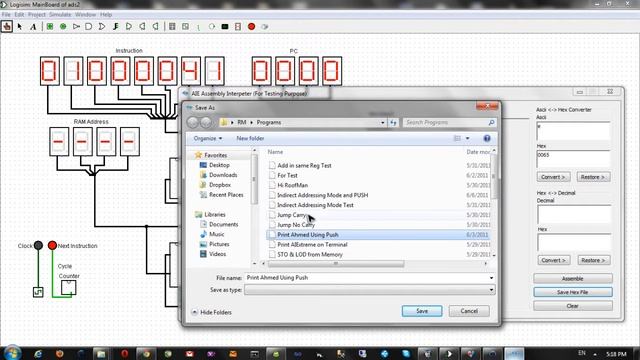640x360 pixels.
Task: Change view via the views icon
Action: coord(457,138)
